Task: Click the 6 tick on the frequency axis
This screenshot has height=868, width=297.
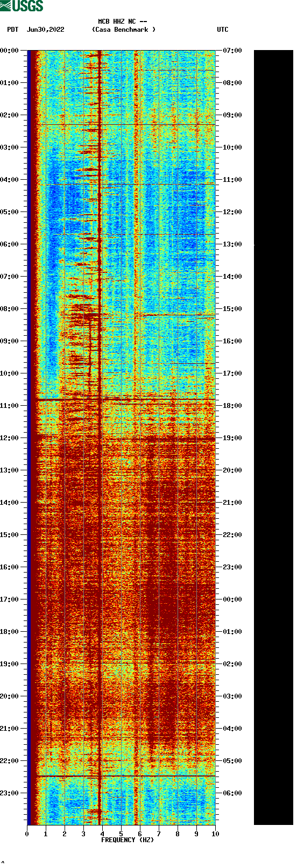Action: click(x=140, y=834)
